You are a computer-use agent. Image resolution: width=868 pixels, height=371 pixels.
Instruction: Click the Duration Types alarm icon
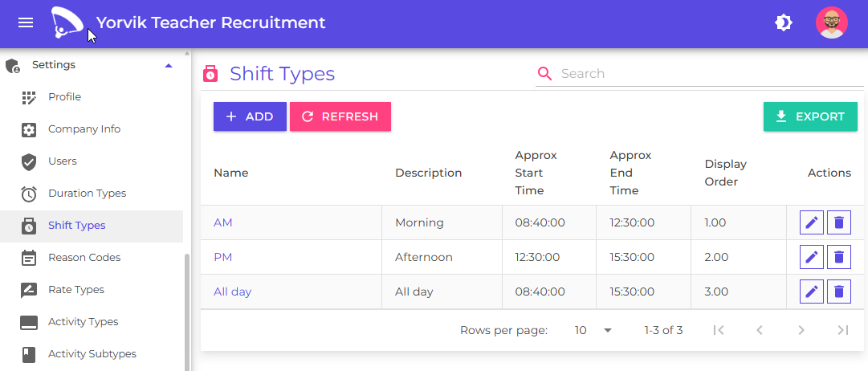[x=28, y=194]
